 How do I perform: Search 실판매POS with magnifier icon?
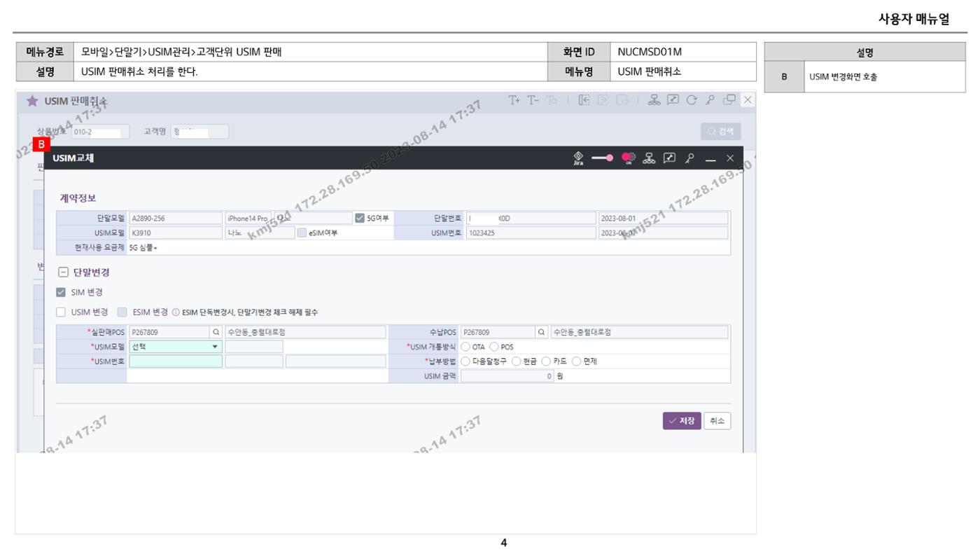(x=216, y=332)
